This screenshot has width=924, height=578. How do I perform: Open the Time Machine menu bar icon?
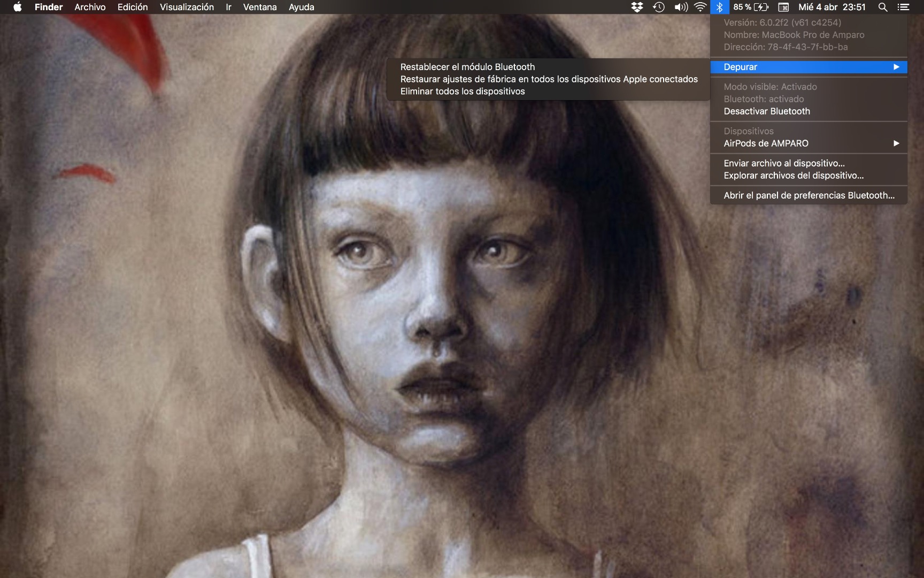(659, 7)
